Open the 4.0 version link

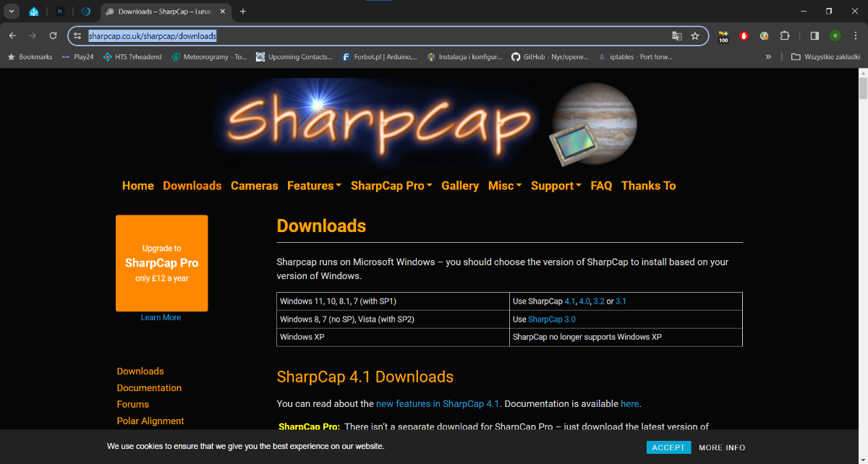coord(584,301)
